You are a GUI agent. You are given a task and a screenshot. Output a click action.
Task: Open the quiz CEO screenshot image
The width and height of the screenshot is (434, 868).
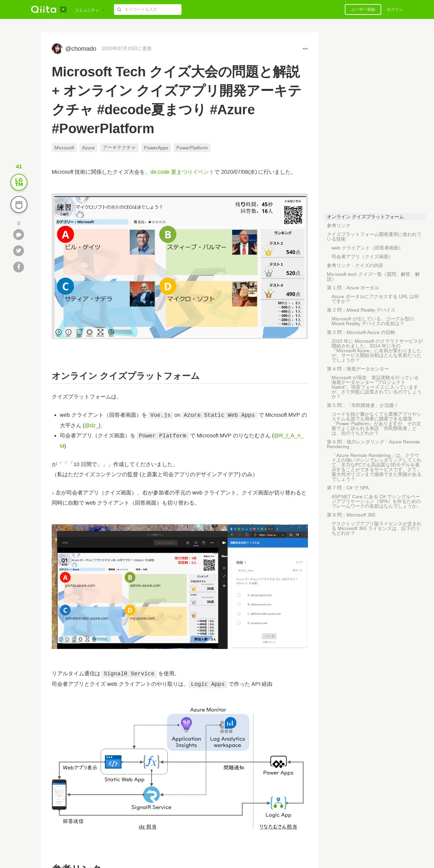180,266
